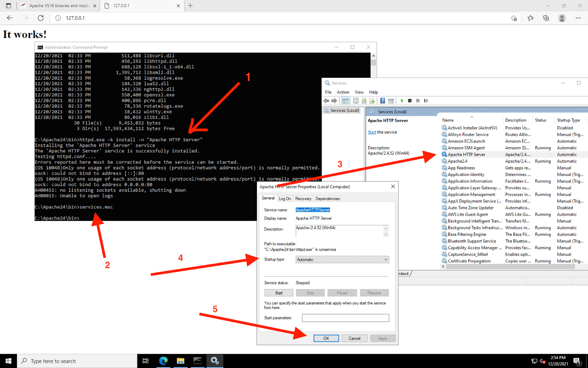This screenshot has height=368, width=588.
Task: Select Services (Local) in console tree
Action: point(341,110)
